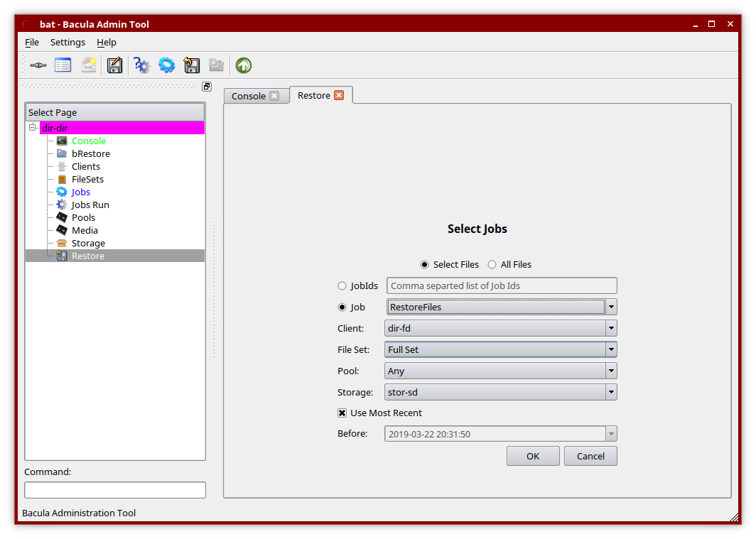Click the floppy-with-pencil label icon in toolbar
756x539 pixels.
pyautogui.click(x=115, y=65)
